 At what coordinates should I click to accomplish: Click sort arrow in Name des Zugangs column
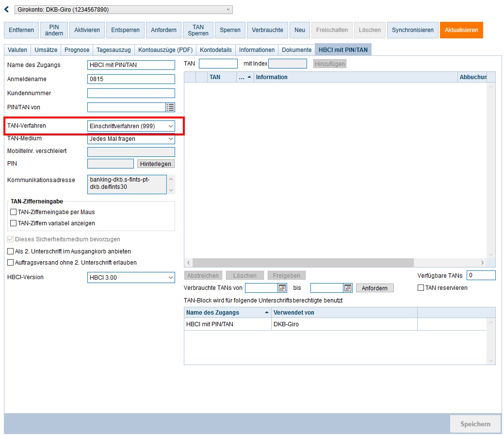pos(267,313)
